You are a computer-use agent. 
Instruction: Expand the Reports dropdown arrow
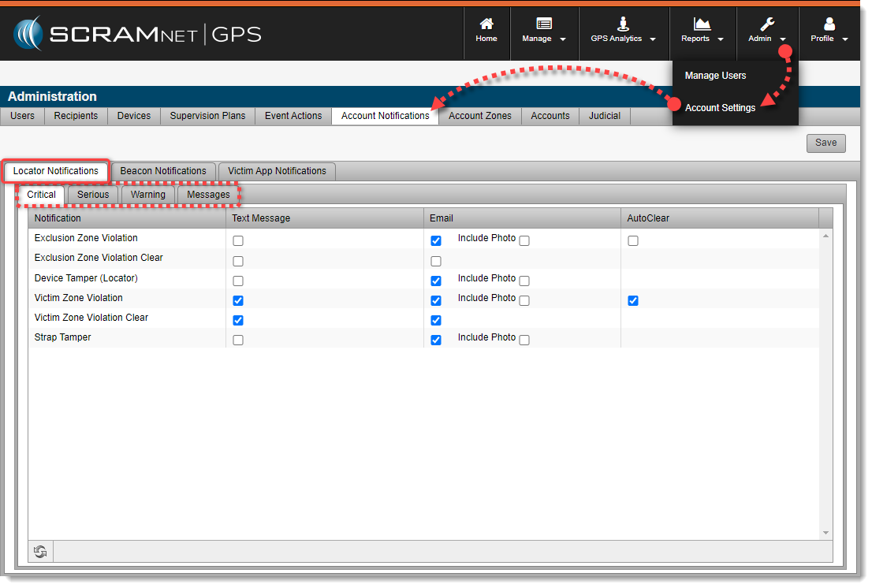[721, 39]
